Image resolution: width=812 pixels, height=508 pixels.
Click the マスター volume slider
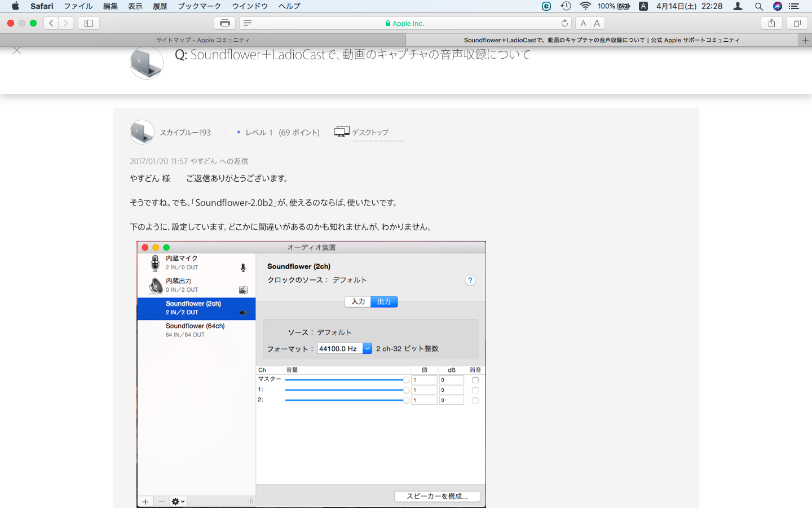coord(345,380)
